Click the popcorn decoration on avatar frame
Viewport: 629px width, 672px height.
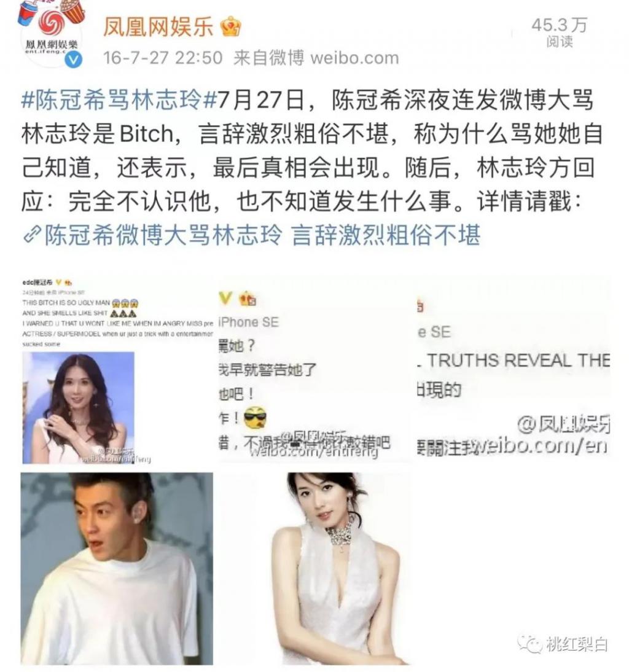[74, 10]
